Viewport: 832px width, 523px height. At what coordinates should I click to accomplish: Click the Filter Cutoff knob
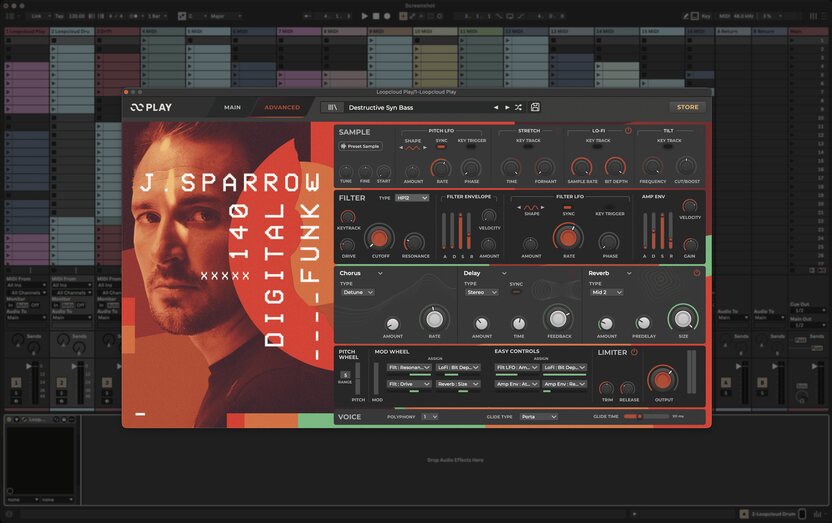(x=379, y=238)
